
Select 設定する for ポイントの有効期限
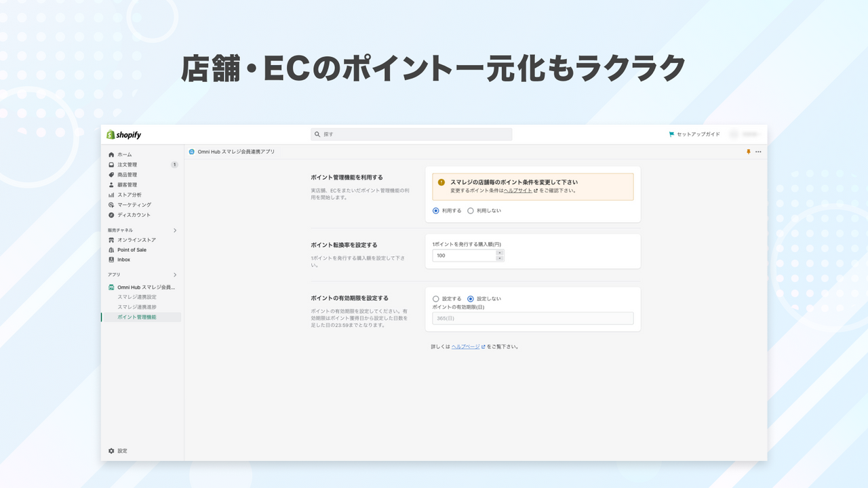[x=436, y=299]
